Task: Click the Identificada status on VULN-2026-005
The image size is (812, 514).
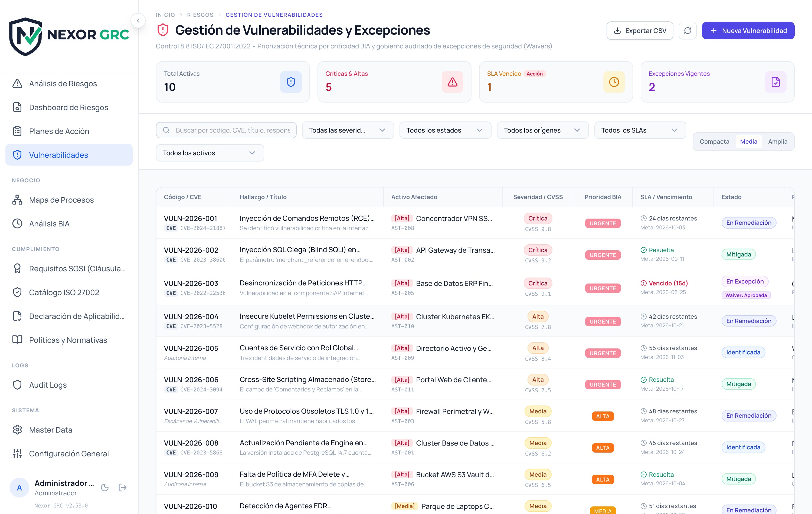Action: [x=743, y=352]
